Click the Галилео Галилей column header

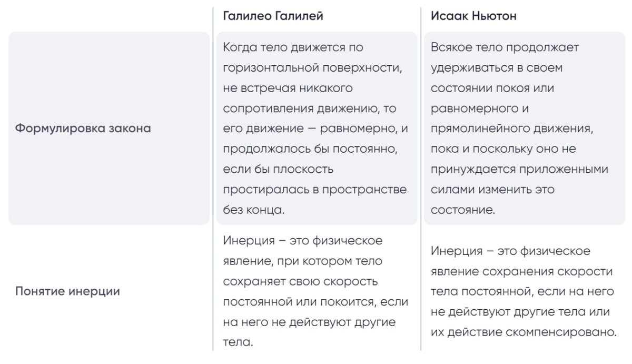pos(273,16)
